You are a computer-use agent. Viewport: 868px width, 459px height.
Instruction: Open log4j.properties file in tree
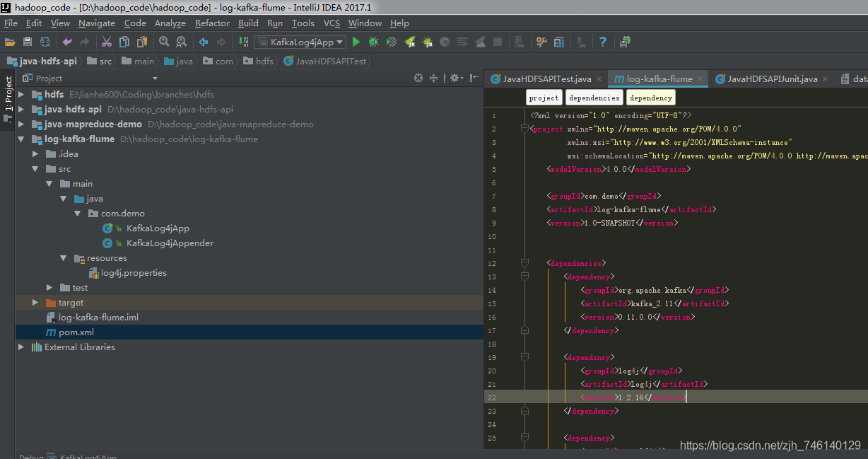[x=134, y=273]
